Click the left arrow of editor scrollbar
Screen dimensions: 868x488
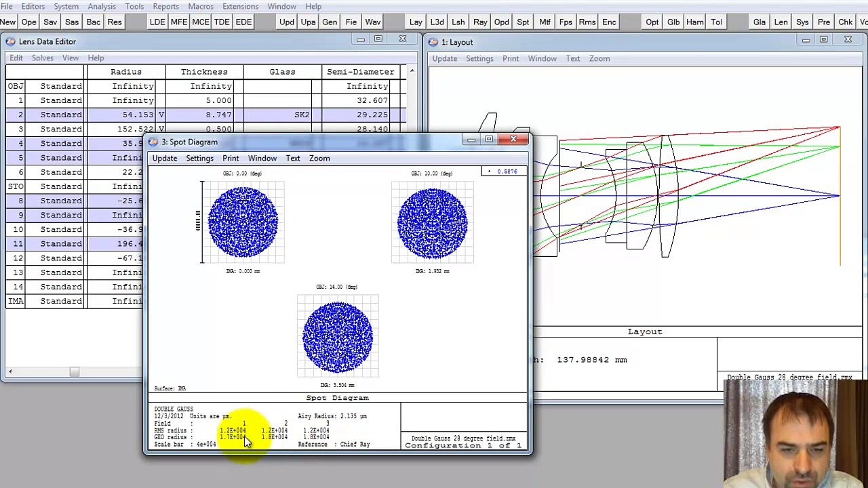tap(10, 371)
